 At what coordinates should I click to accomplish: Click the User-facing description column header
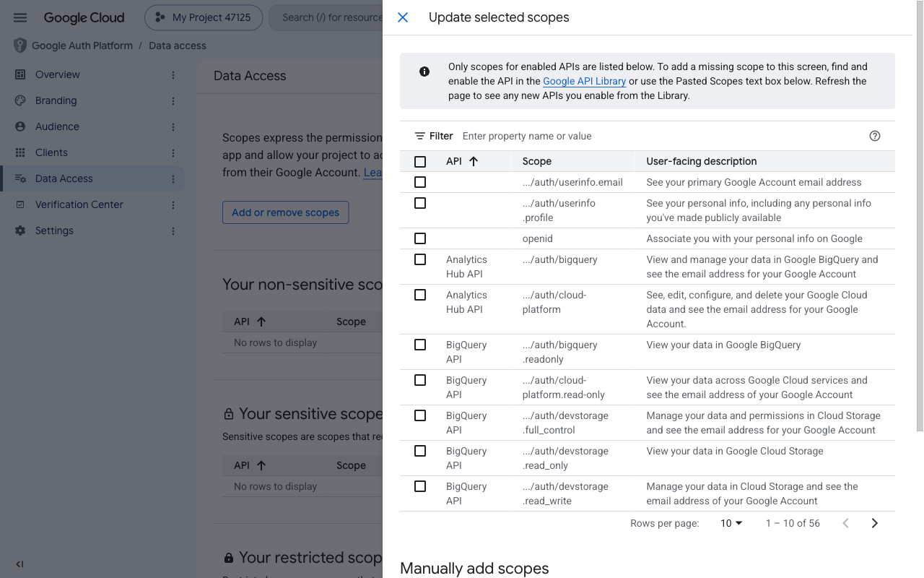[702, 161]
